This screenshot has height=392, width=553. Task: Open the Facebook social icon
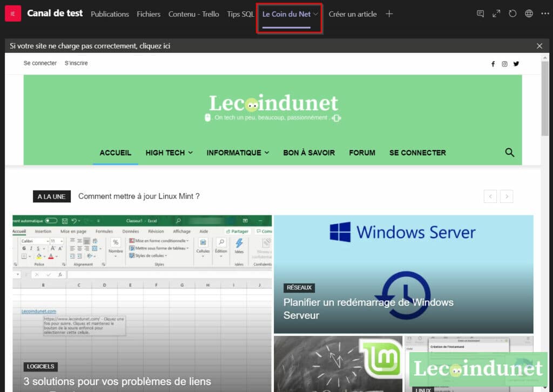click(493, 64)
